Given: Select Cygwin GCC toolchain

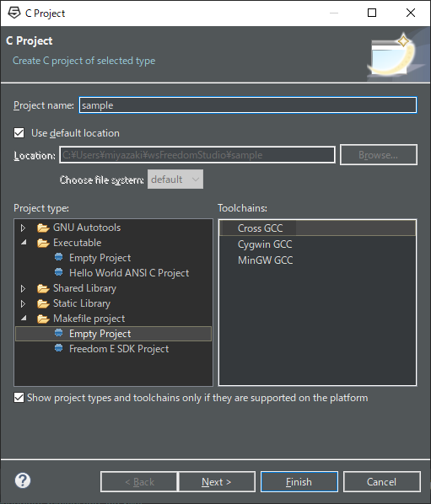Looking at the screenshot, I should point(264,244).
